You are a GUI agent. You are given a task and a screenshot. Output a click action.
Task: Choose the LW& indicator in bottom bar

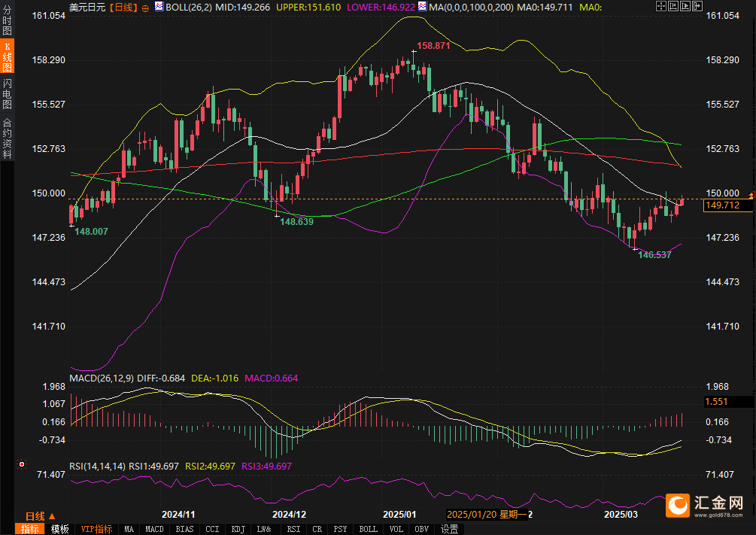[x=264, y=529]
